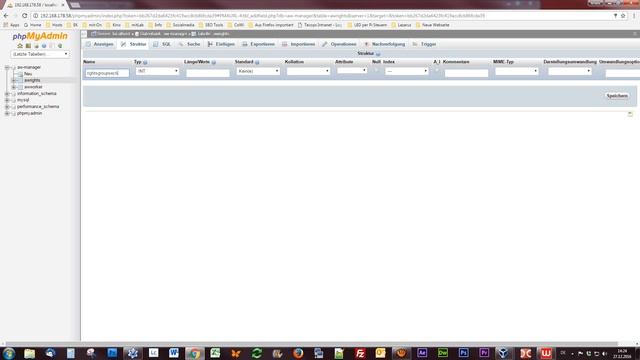Expand the information_schema tree node
Image resolution: width=640 pixels, height=360 pixels.
[x=7, y=93]
